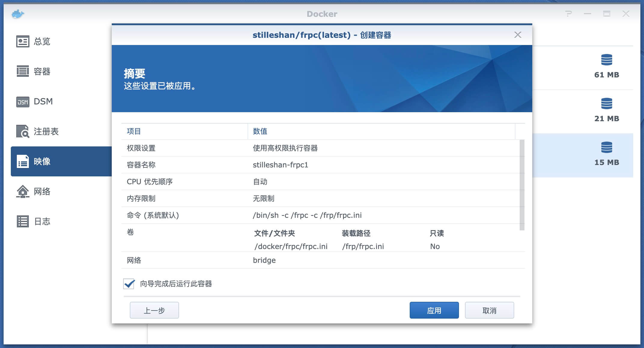This screenshot has width=644, height=348.
Task: Go back with 上一步 button
Action: coord(154,310)
